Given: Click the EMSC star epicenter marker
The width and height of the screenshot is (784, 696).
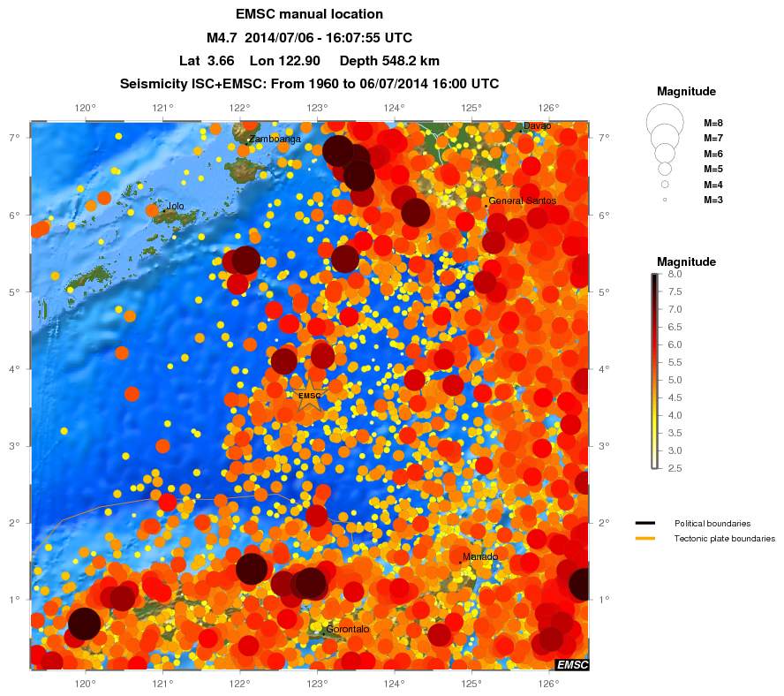Looking at the screenshot, I should [x=310, y=396].
